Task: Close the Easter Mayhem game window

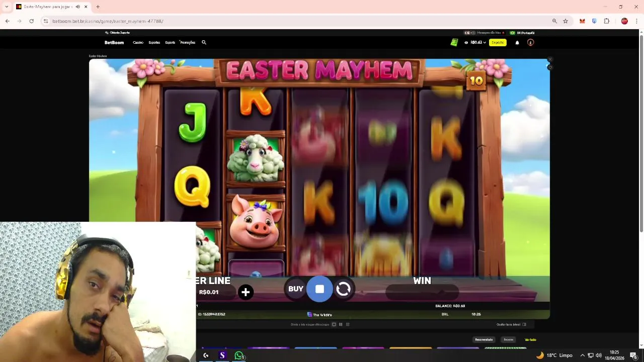Action: [x=550, y=59]
